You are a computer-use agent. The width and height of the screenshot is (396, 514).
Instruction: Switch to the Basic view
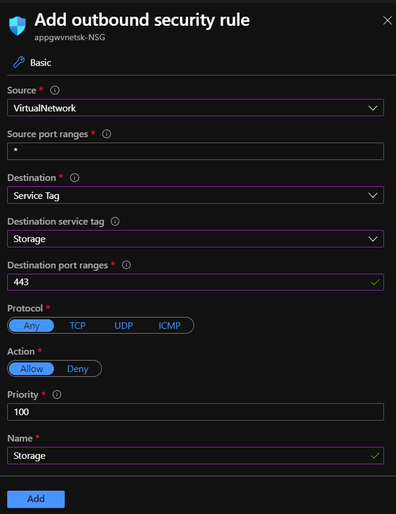point(41,63)
